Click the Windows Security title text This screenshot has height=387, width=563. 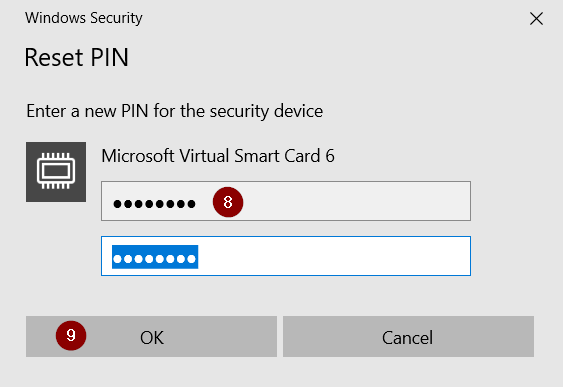tap(84, 18)
